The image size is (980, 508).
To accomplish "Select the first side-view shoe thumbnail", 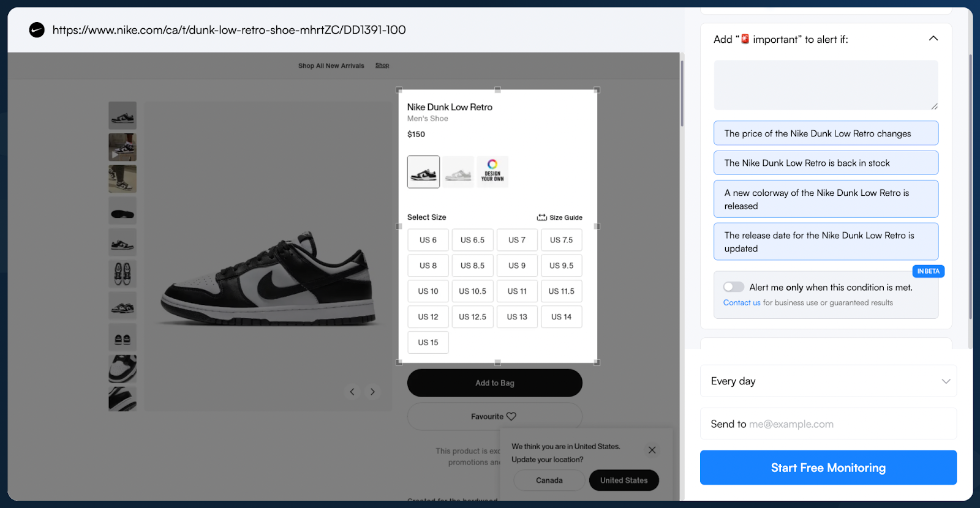I will 123,116.
